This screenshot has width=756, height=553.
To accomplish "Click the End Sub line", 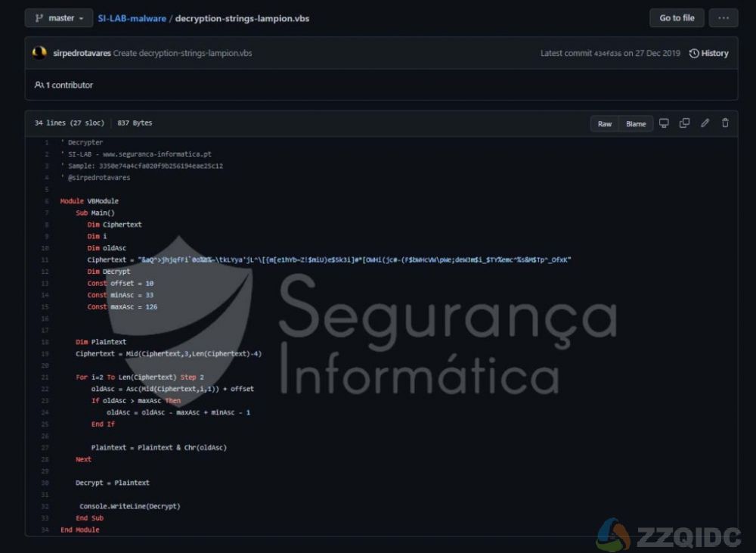I will pyautogui.click(x=89, y=517).
